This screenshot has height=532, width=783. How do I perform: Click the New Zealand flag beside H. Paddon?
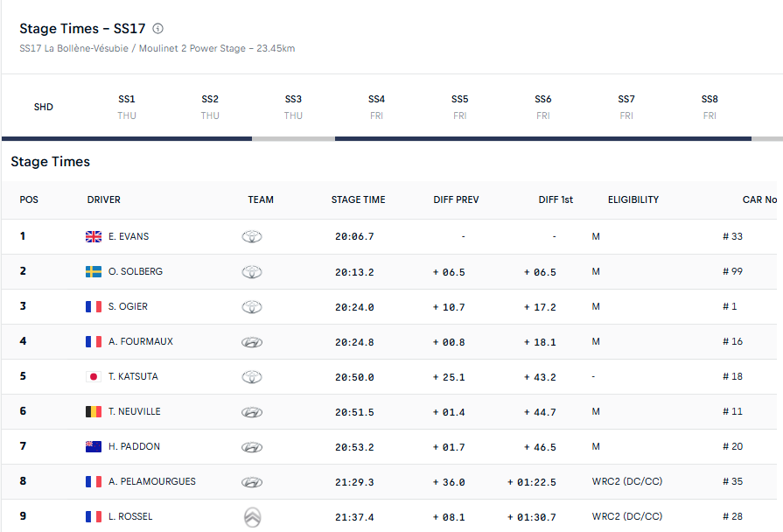coord(94,446)
